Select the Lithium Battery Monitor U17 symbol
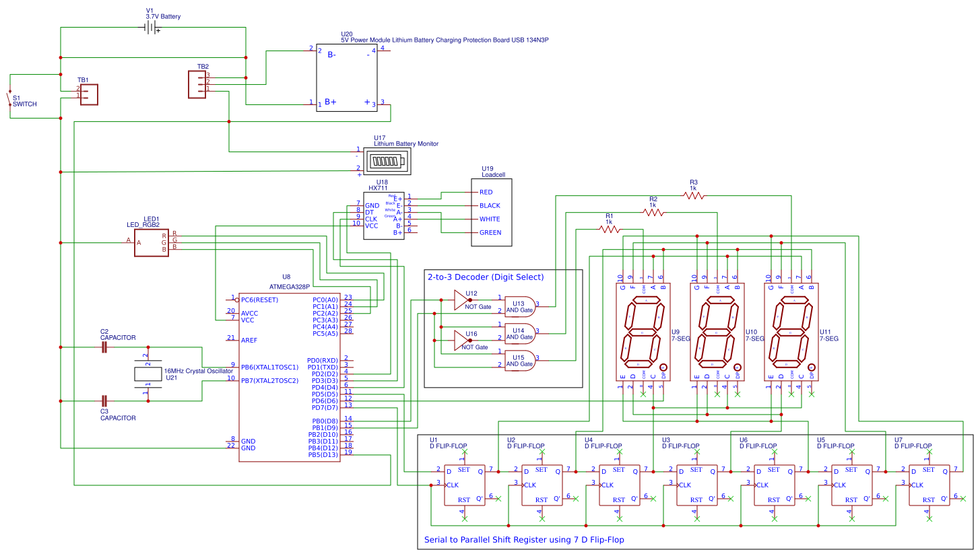The image size is (980, 556). coord(388,162)
